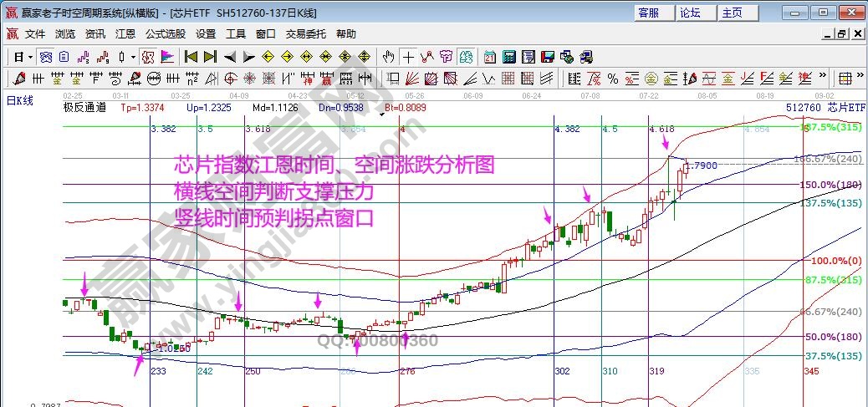Image resolution: width=868 pixels, height=407 pixels.
Task: Expand the candlestick type dropdown arrow
Action: pos(134,57)
